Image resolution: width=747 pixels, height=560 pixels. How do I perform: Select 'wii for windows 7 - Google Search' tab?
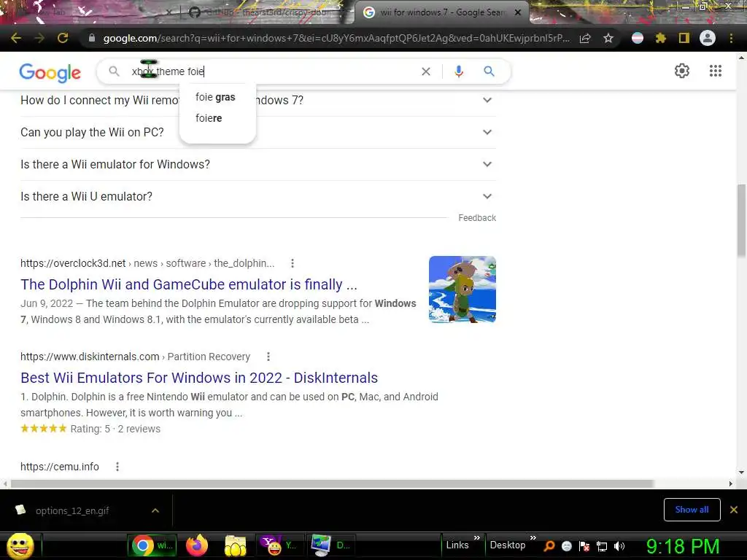(441, 12)
